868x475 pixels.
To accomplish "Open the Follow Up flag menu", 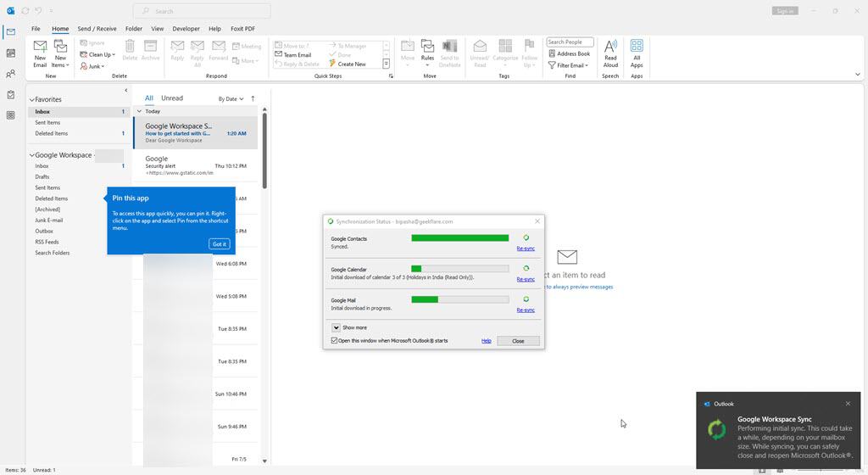I will pyautogui.click(x=529, y=53).
